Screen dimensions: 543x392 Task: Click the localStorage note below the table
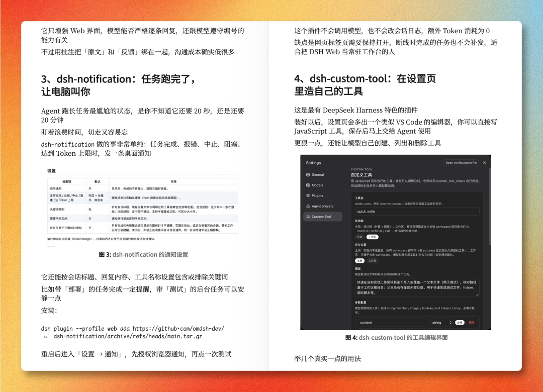point(102,239)
